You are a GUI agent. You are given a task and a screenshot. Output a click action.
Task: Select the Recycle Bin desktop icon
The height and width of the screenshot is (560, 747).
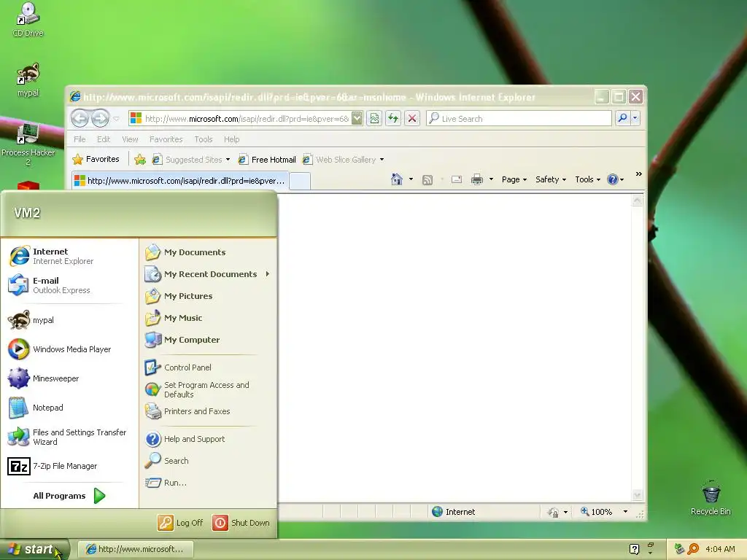click(x=711, y=498)
